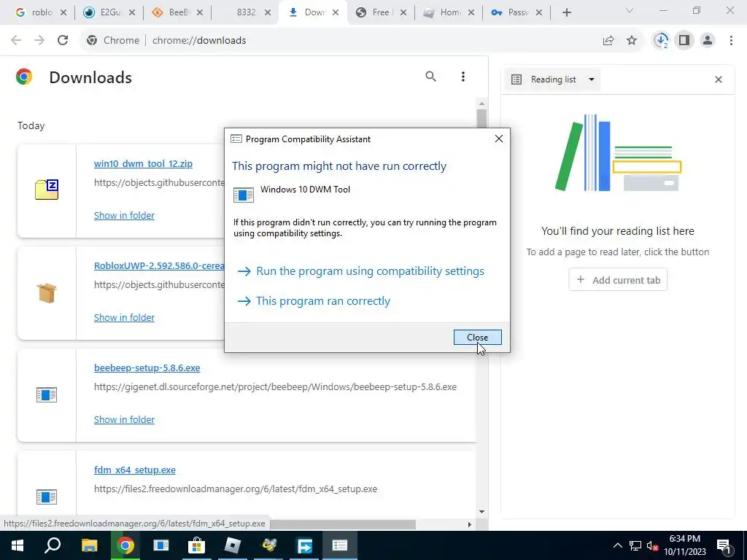Click the fdm_x64_setup exe file icon
Viewport: 747px width, 560px height.
(x=47, y=497)
